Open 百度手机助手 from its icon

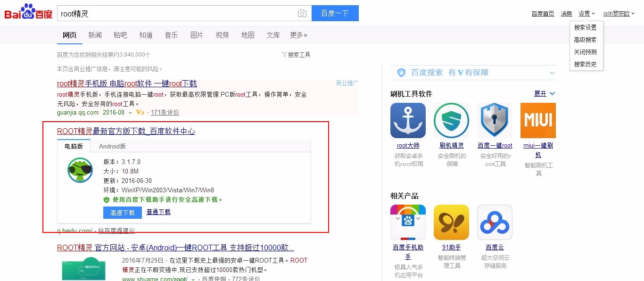click(408, 222)
